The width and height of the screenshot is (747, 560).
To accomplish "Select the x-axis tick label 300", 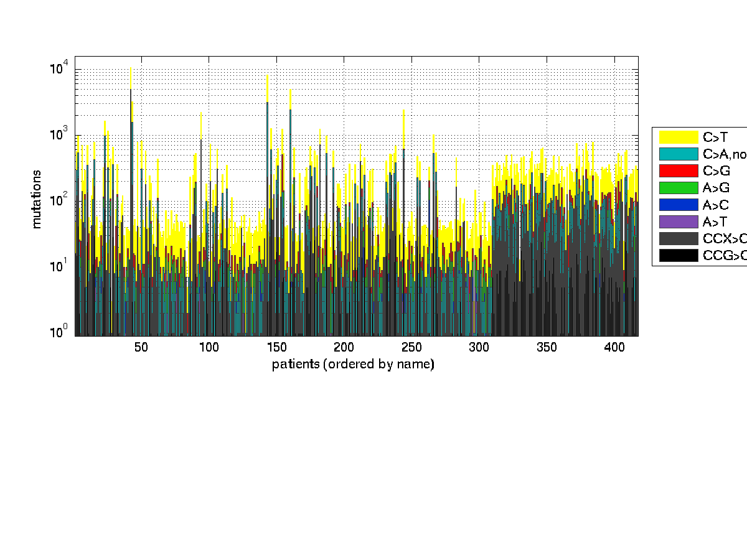I will pyautogui.click(x=479, y=347).
